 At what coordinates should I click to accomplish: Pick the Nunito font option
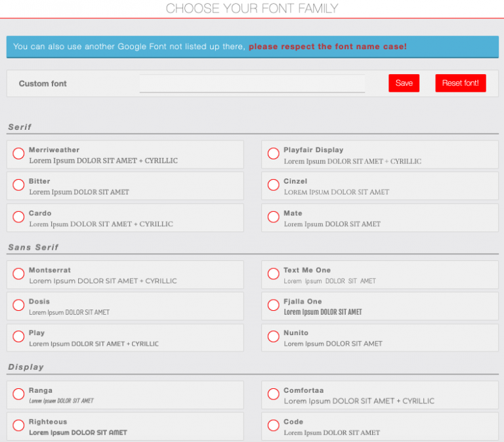coord(274,337)
